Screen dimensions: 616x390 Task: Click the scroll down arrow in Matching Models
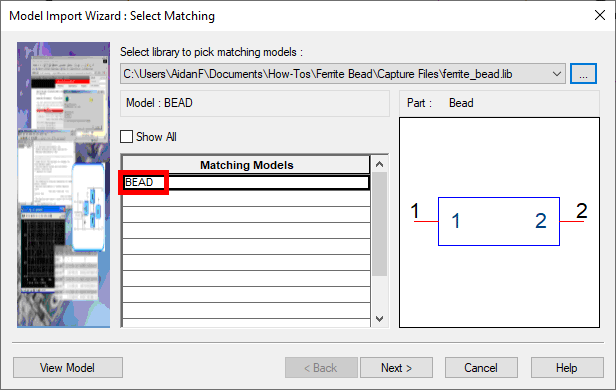click(x=380, y=319)
